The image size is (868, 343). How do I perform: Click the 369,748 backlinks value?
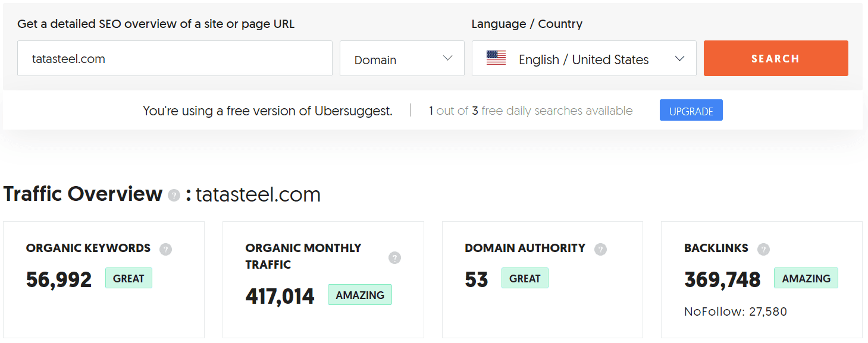point(722,279)
